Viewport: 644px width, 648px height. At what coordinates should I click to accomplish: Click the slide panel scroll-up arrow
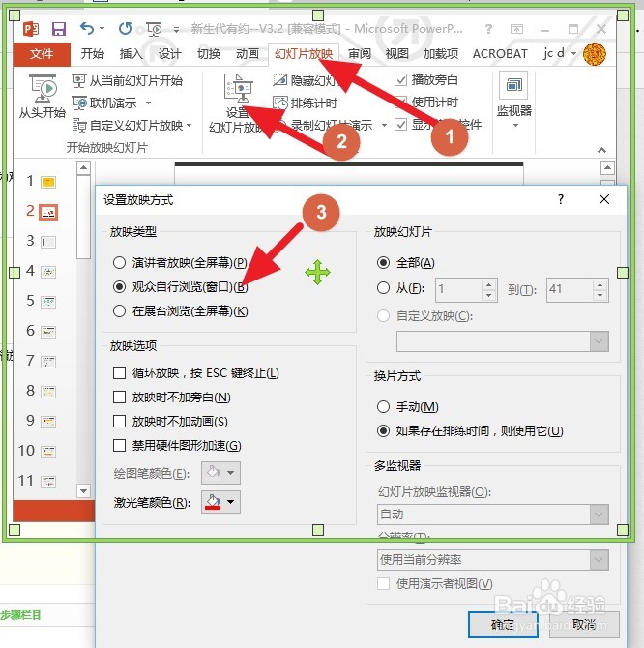tap(83, 167)
